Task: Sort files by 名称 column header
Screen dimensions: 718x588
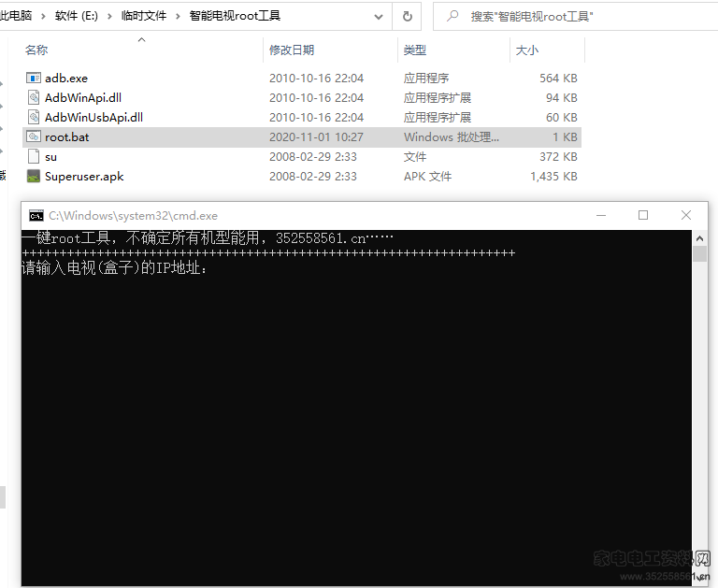Action: [x=36, y=50]
